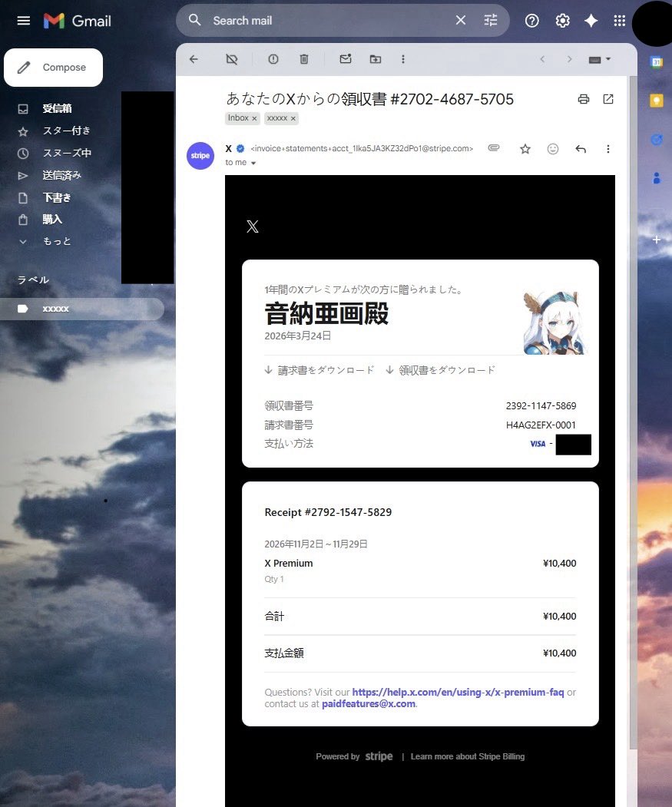672x807 pixels.
Task: Click the Compose button
Action: click(x=53, y=68)
